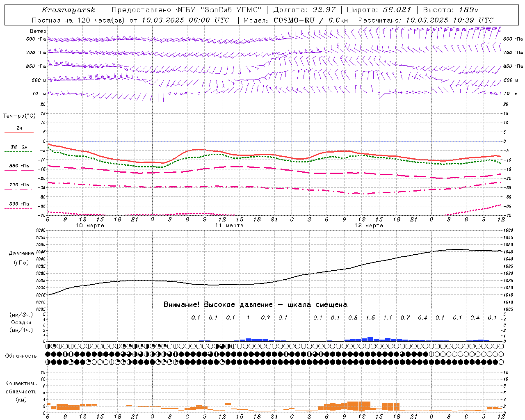Click the '11 марта' date label
The image size is (525, 420).
tap(229, 226)
